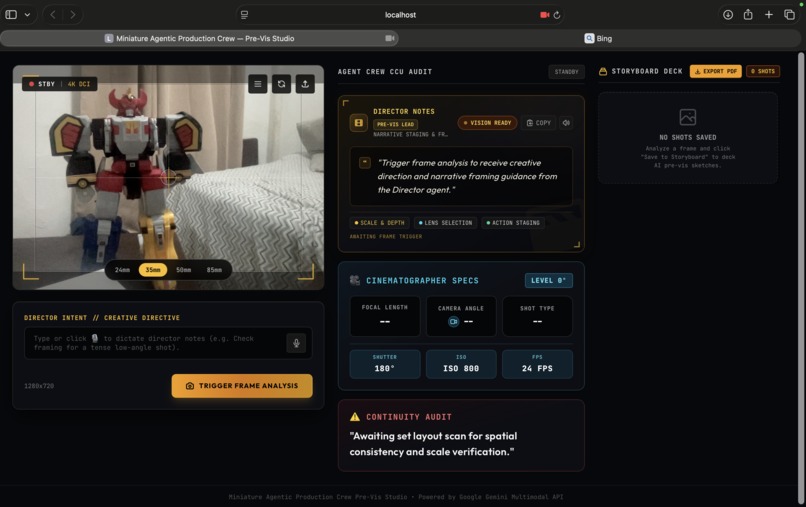Open Safari share menu
Image resolution: width=806 pixels, height=507 pixels.
pyautogui.click(x=748, y=14)
